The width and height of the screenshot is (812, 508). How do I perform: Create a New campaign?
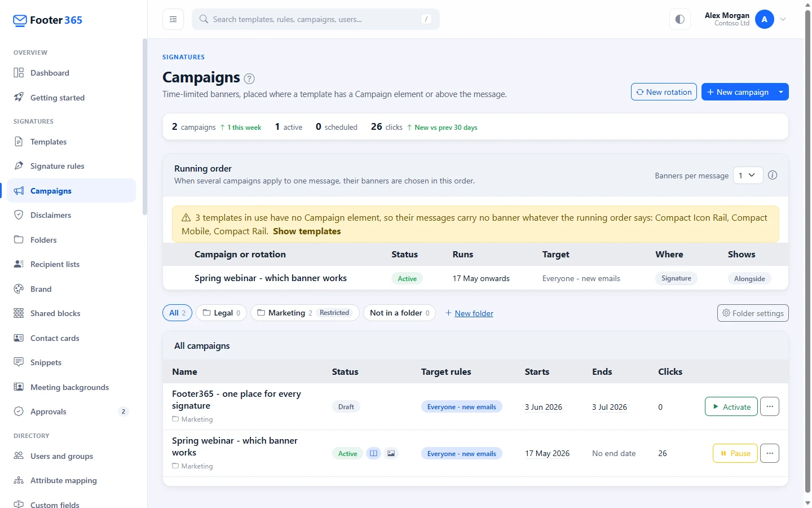(x=738, y=92)
